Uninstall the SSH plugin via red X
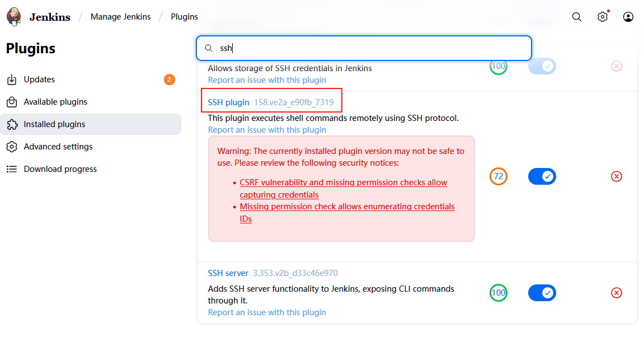644x360 pixels. click(x=616, y=176)
